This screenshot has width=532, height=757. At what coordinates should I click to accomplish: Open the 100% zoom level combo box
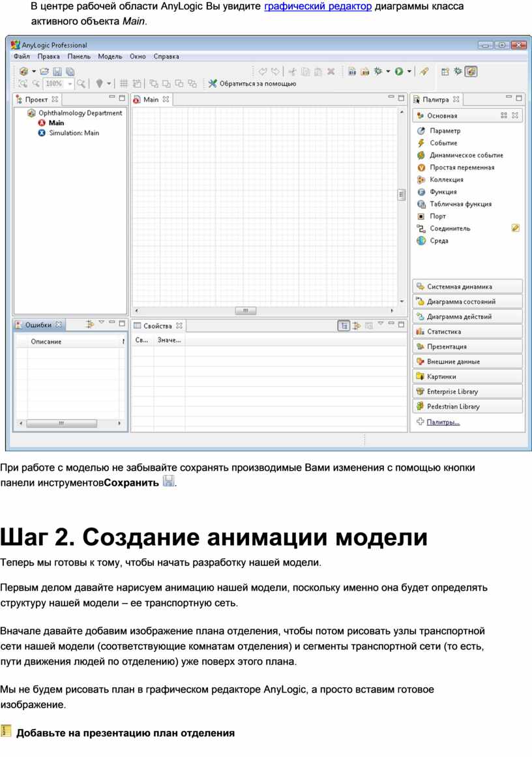59,83
